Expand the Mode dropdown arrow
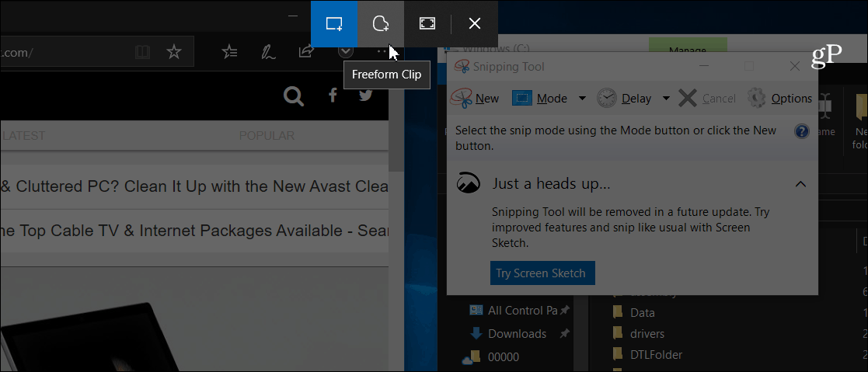Screen dimensions: 868x372 click(582, 99)
